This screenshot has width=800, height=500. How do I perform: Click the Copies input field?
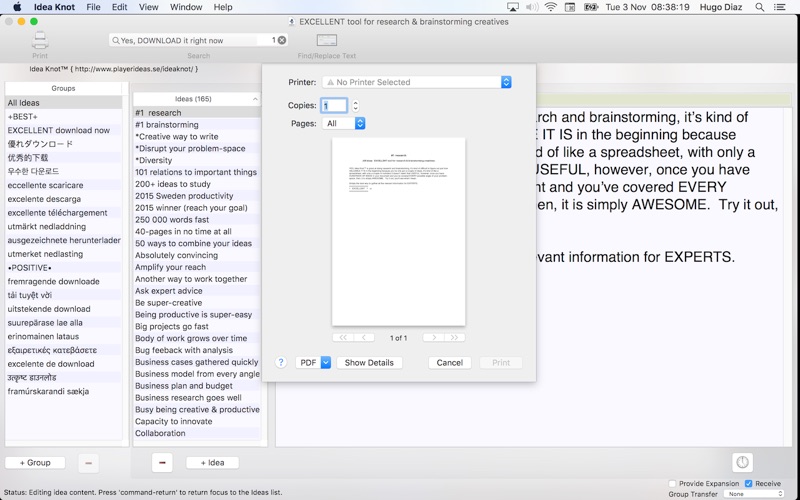click(334, 106)
